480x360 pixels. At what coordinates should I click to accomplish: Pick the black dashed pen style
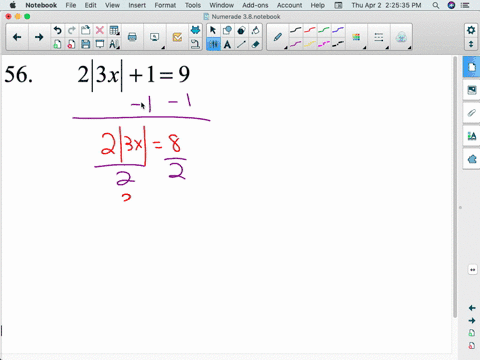pyautogui.click(x=338, y=44)
